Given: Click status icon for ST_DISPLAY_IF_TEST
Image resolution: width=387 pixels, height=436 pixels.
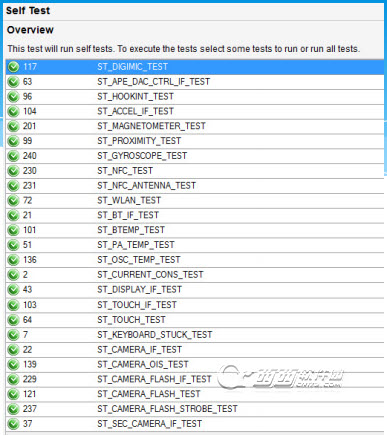Looking at the screenshot, I should (13, 290).
